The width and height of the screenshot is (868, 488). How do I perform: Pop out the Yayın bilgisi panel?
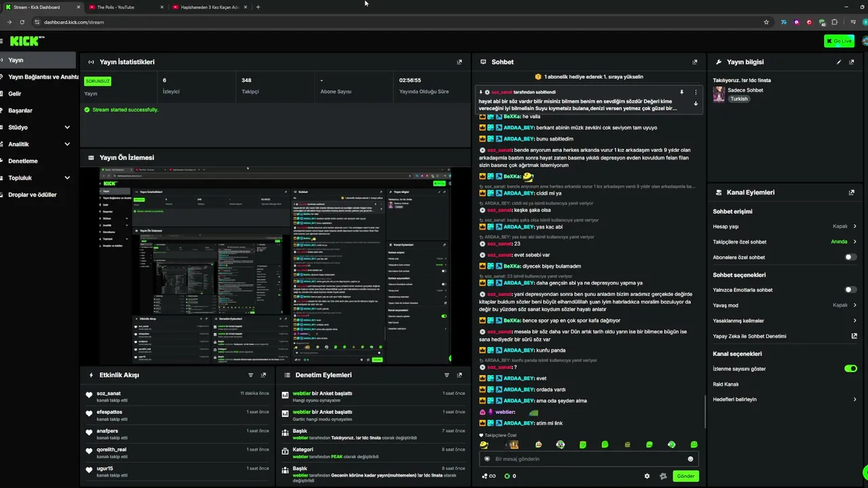click(x=852, y=62)
